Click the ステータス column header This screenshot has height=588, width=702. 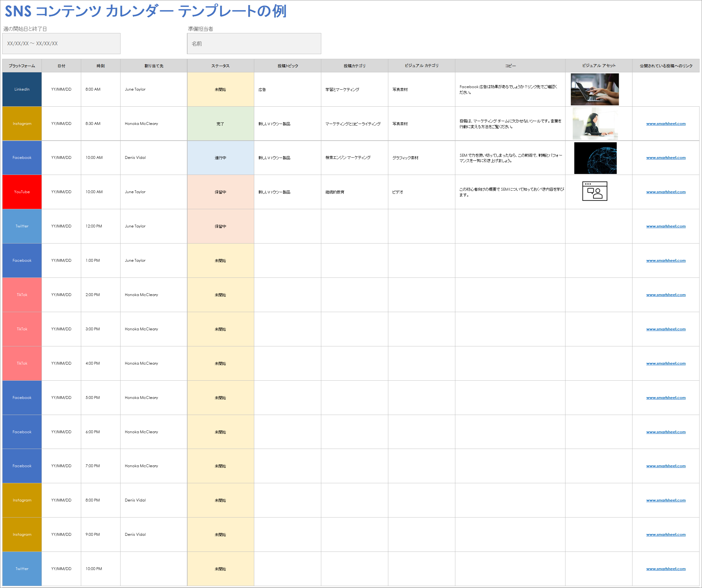tap(220, 65)
